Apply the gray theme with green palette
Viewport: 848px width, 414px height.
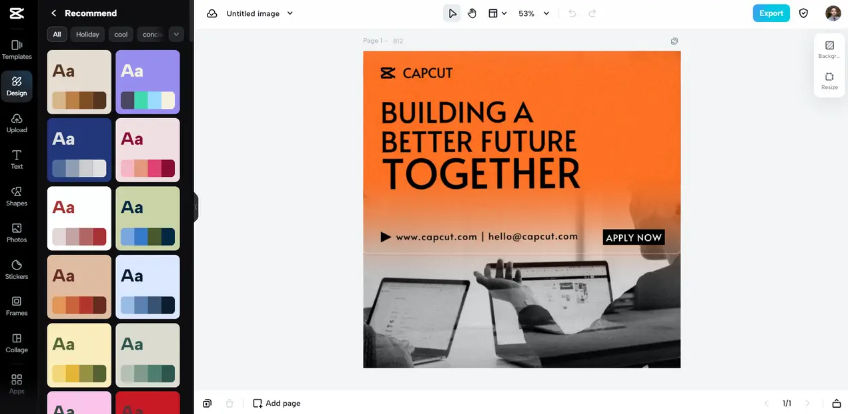[148, 355]
